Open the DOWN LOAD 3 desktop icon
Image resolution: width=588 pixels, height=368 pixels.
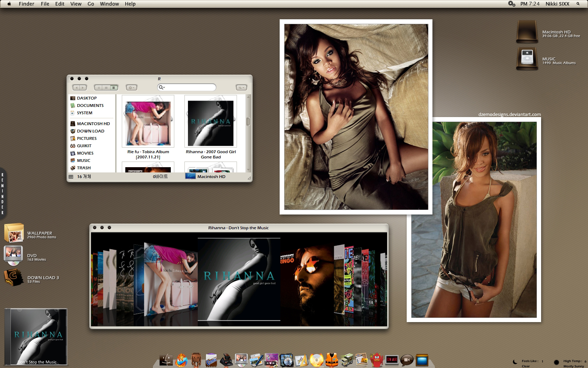(x=13, y=278)
